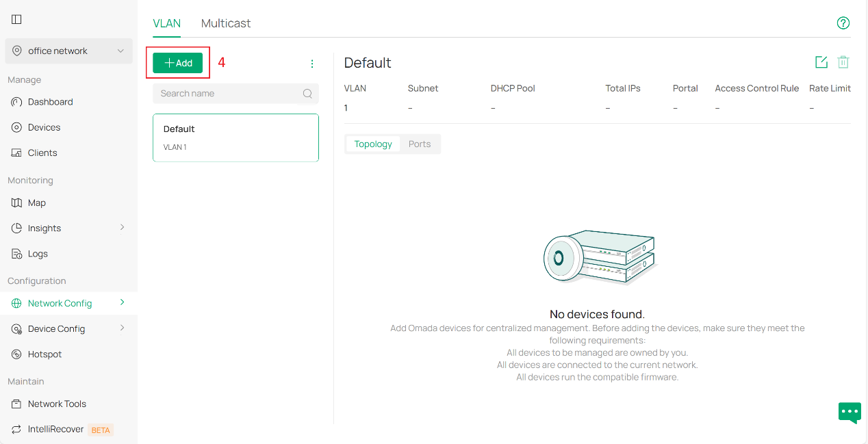Viewport: 868px width, 444px height.
Task: Expand the Insights section
Action: 44,227
